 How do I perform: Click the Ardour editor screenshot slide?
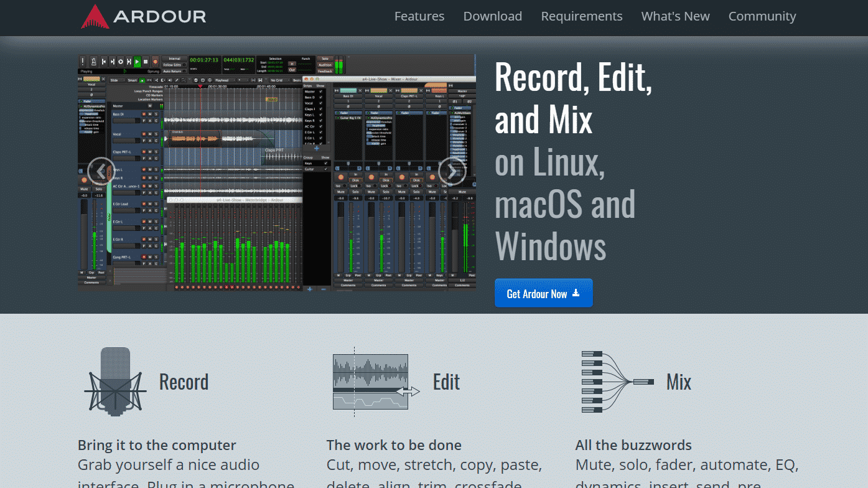point(277,172)
